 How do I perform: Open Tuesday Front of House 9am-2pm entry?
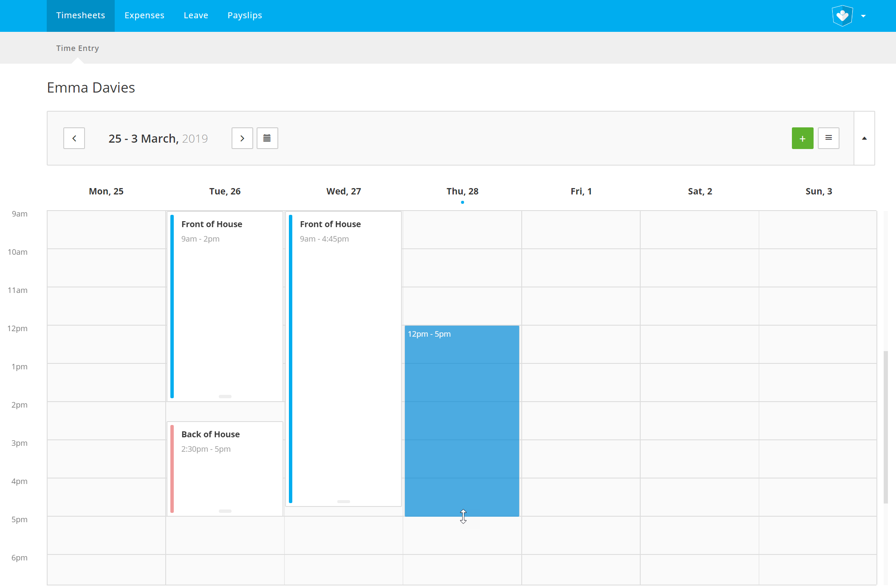click(x=225, y=306)
